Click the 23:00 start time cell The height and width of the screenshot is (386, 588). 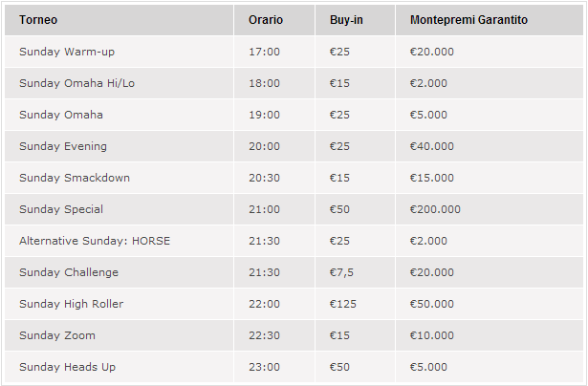coord(264,367)
